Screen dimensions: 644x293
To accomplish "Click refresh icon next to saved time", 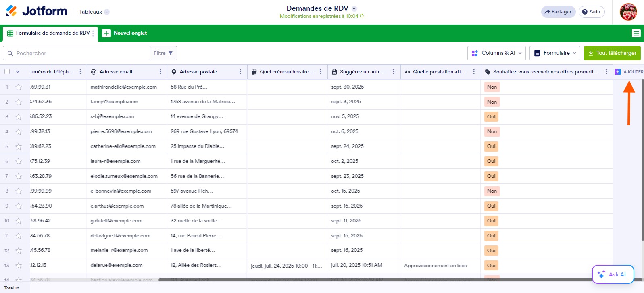I will (x=362, y=16).
